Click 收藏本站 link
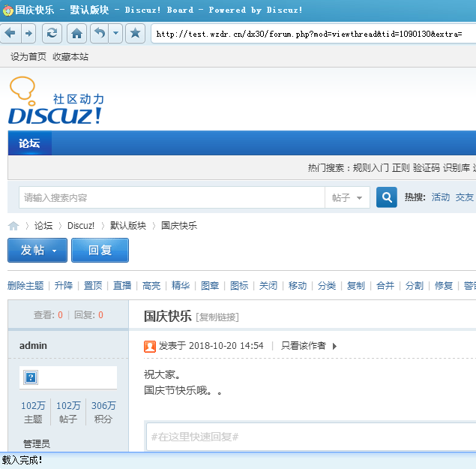The height and width of the screenshot is (469, 476). 70,56
